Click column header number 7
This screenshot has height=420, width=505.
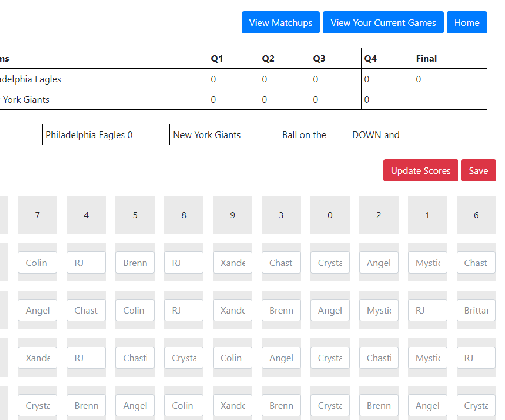37,215
